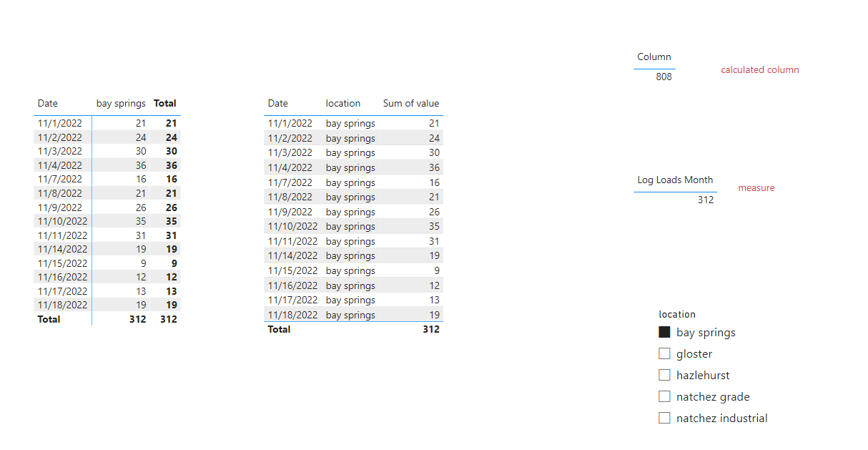Click Sum of value 30 in table
The image size is (868, 450).
pyautogui.click(x=434, y=152)
